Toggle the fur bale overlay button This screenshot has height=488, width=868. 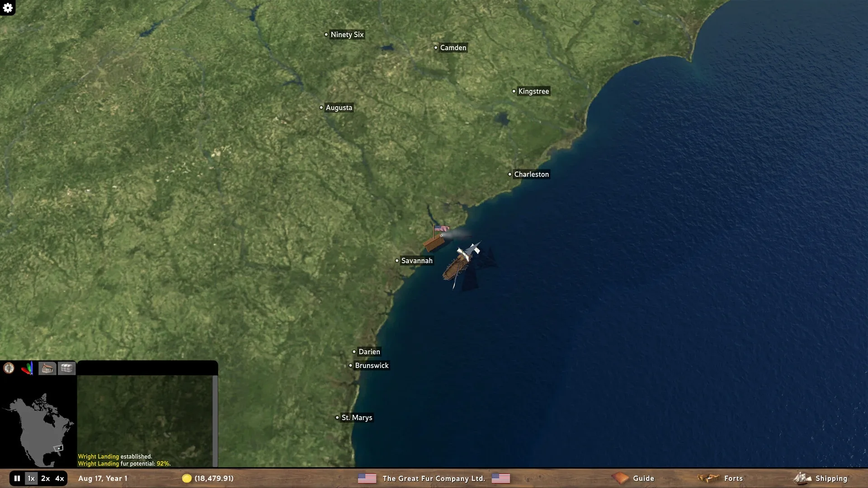[x=66, y=369]
